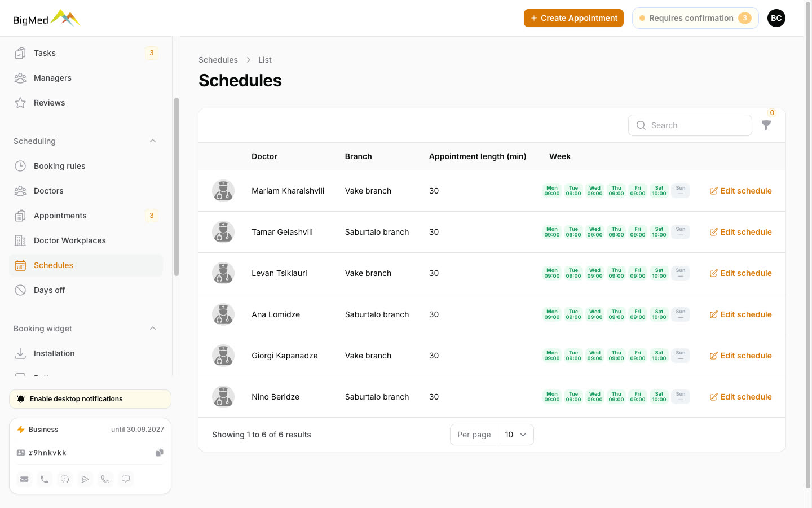
Task: Edit schedule for Tamar Gelashvili
Action: (740, 232)
